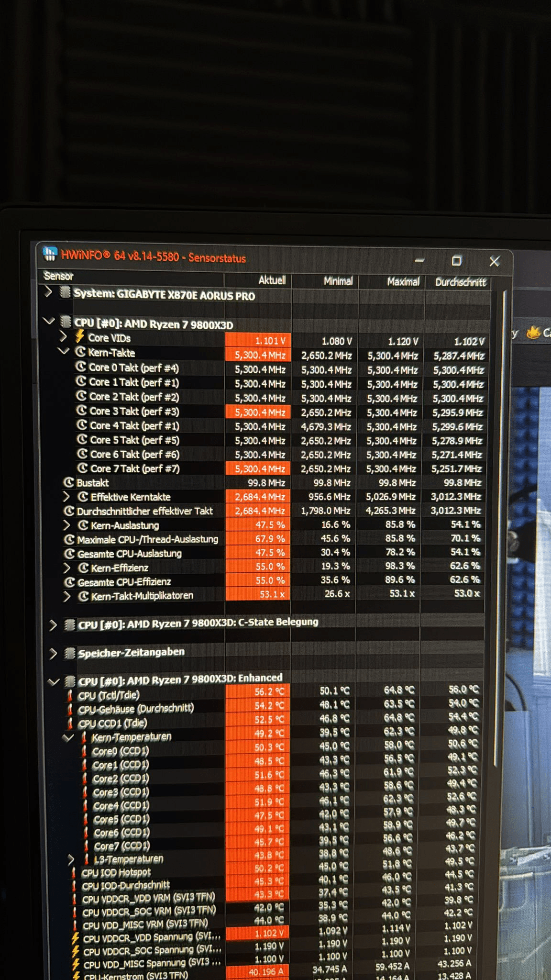Click thermometer icon beside CPU CCD1 (Tdie)

(70, 723)
